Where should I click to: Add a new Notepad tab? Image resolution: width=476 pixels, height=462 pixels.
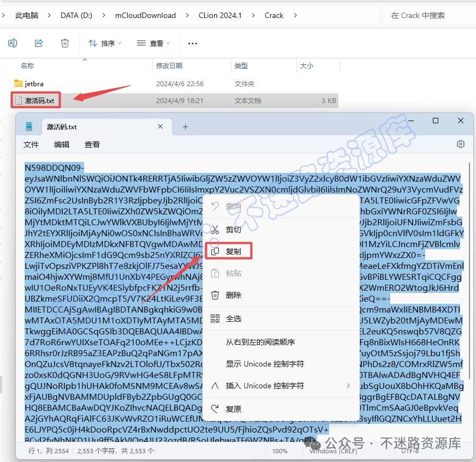tap(185, 127)
